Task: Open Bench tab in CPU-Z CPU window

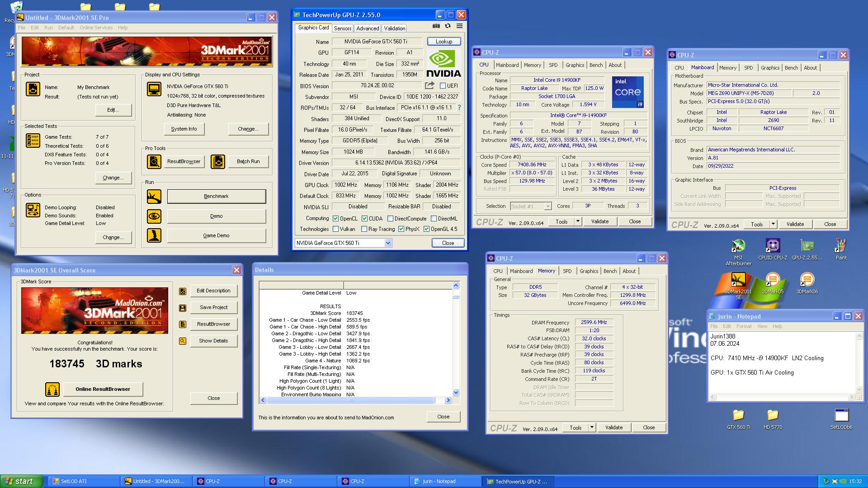Action: click(x=596, y=65)
